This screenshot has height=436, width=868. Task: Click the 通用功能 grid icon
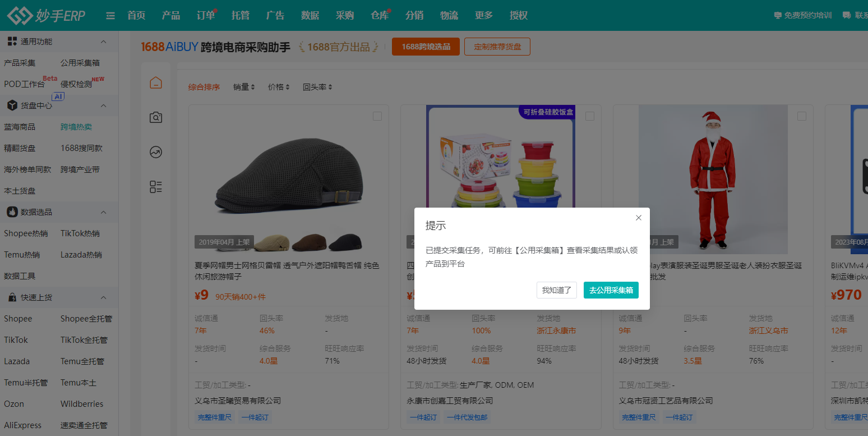click(12, 42)
